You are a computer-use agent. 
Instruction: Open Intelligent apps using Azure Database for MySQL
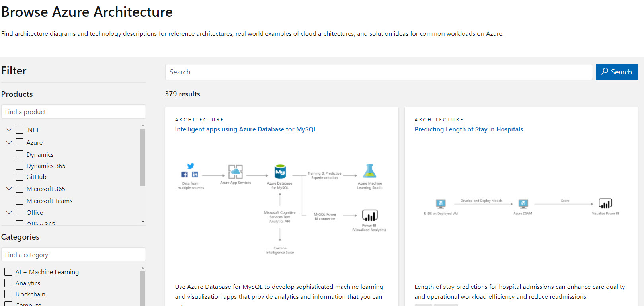(246, 129)
